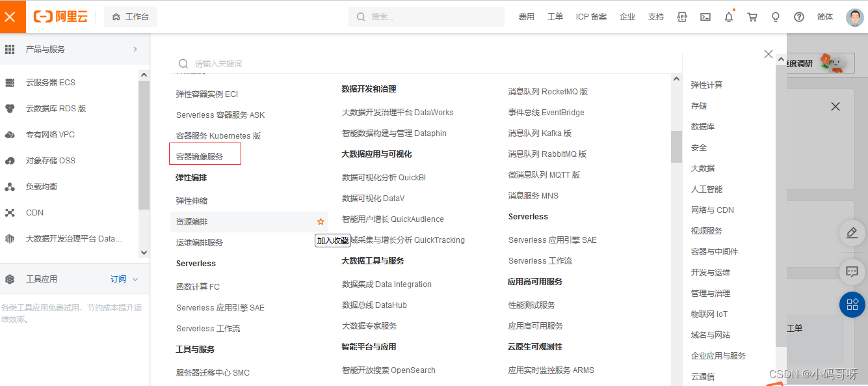The image size is (868, 386).
Task: Jump to 域名与网站 category
Action: (x=711, y=335)
